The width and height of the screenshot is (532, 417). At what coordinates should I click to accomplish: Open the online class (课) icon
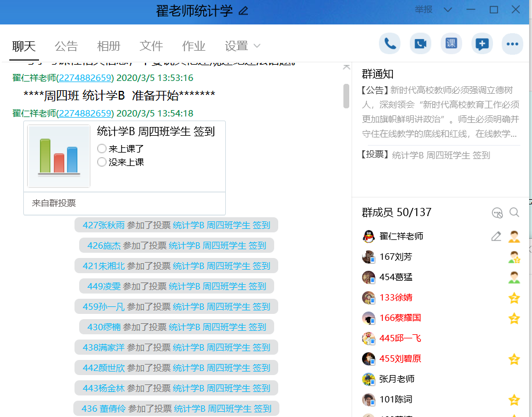[x=451, y=44]
